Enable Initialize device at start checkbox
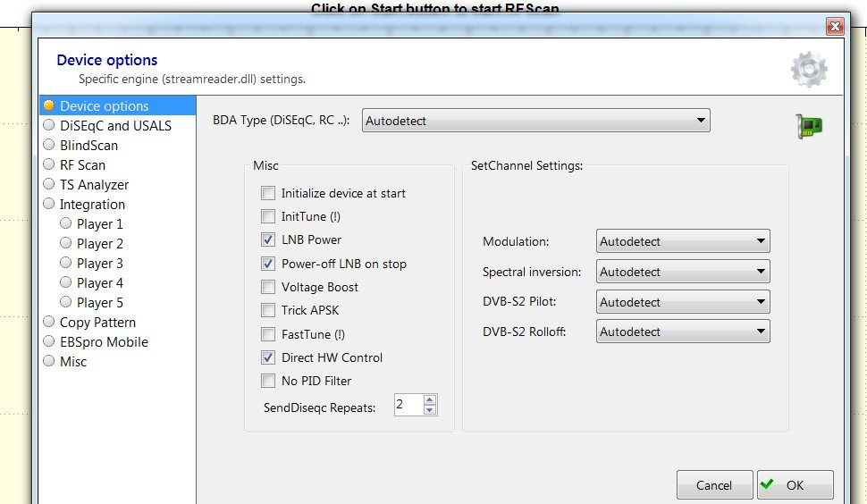Screen dimensions: 867x504 [x=268, y=193]
